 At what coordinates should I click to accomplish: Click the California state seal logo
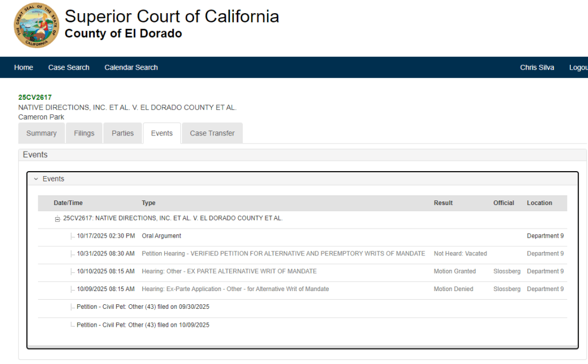point(36,26)
